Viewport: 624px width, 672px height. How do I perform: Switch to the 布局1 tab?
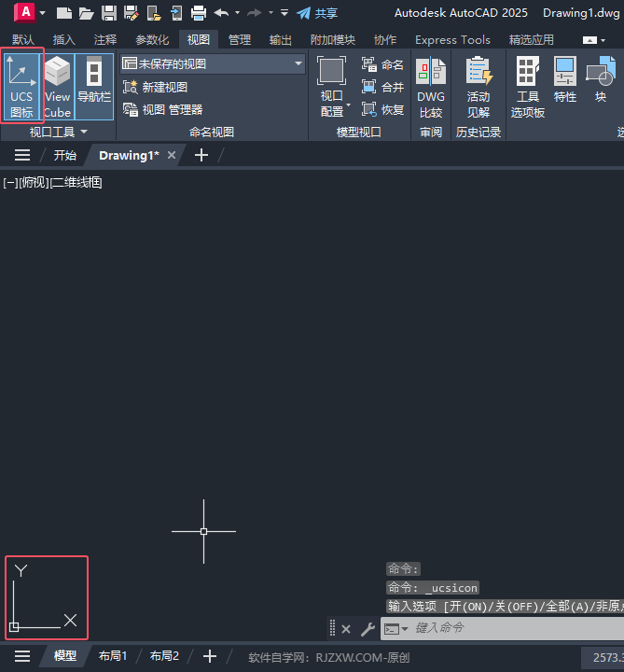click(x=113, y=656)
